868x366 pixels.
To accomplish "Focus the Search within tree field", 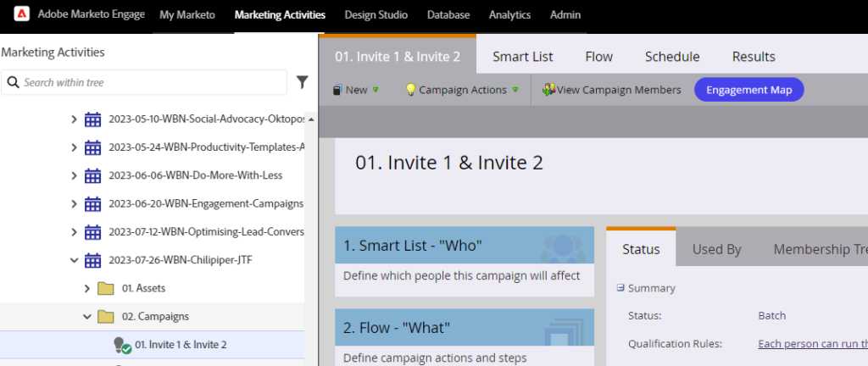I will 144,82.
